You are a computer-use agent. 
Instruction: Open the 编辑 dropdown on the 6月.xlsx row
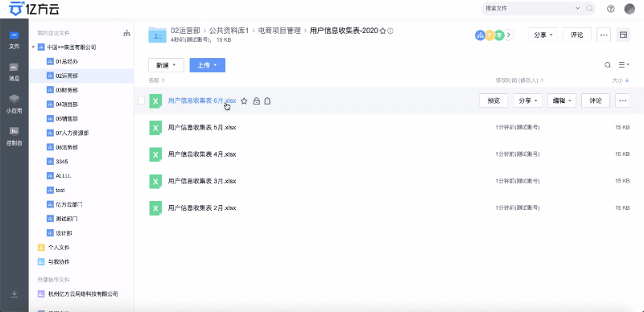(561, 101)
